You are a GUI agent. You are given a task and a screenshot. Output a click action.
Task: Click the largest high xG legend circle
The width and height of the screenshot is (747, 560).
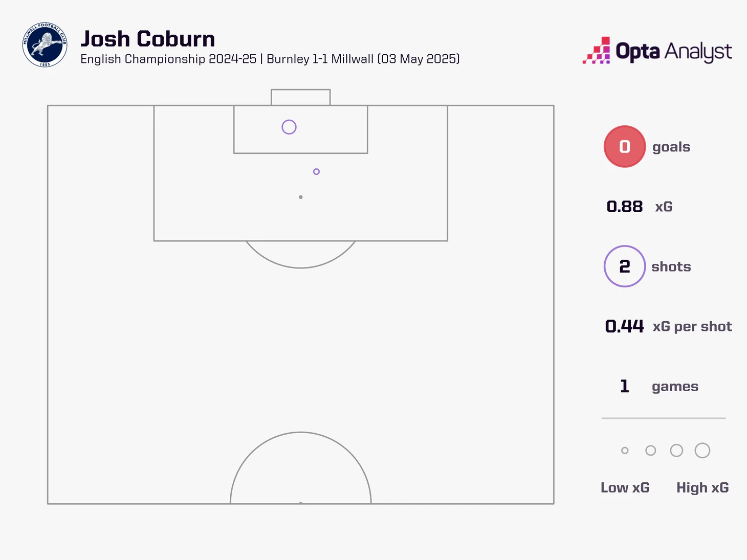(702, 451)
